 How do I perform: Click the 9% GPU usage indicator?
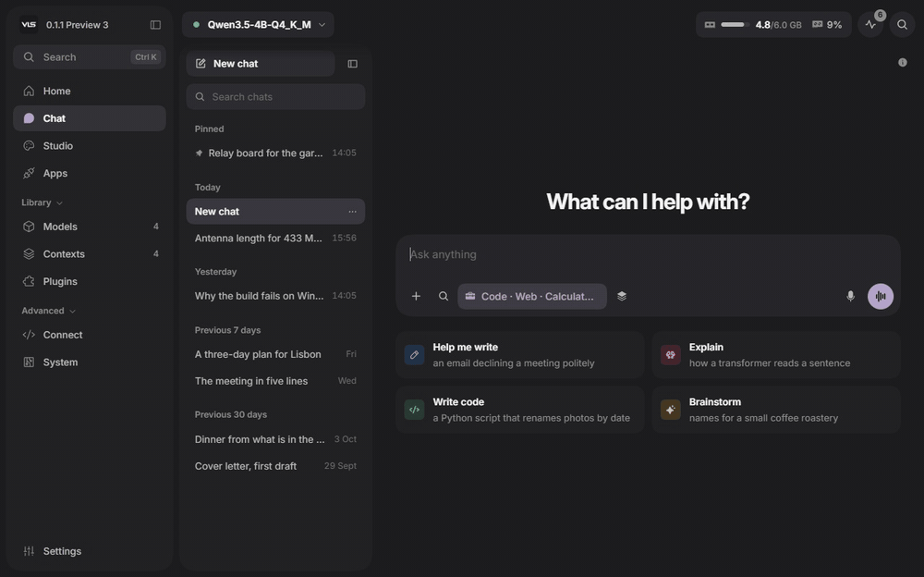tap(827, 25)
